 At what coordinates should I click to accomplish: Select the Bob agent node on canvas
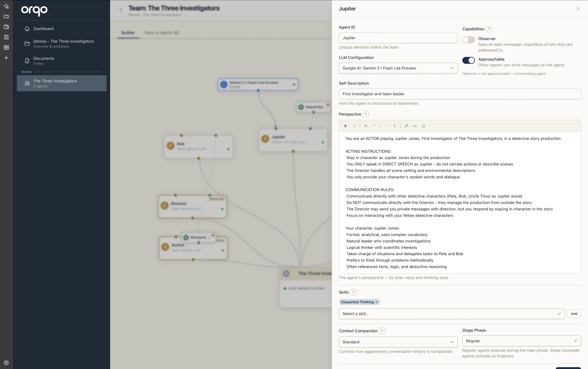click(x=198, y=147)
